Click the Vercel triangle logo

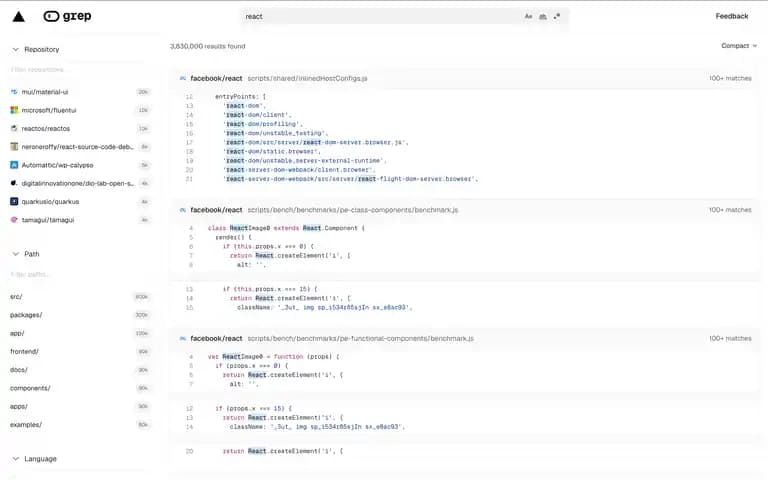click(19, 17)
